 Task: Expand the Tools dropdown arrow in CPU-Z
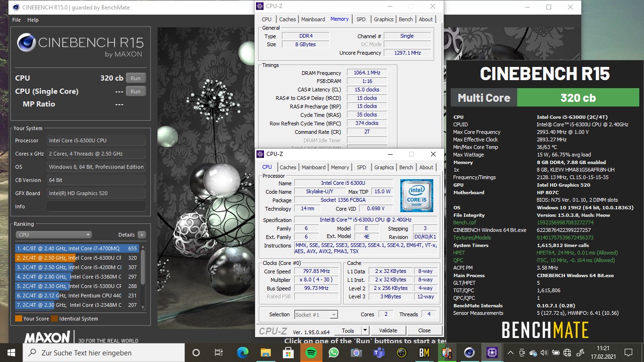365,330
